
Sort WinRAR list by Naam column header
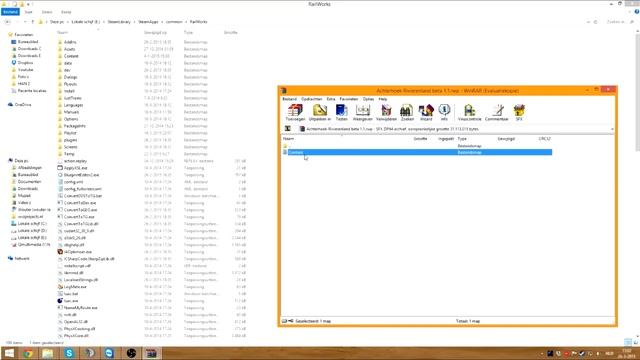[x=289, y=139]
